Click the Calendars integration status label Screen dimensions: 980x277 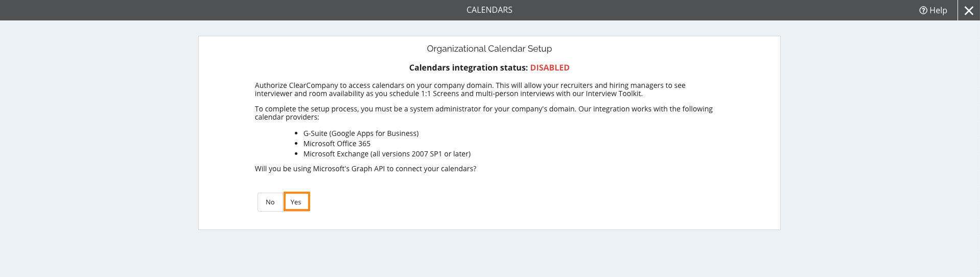pos(469,67)
